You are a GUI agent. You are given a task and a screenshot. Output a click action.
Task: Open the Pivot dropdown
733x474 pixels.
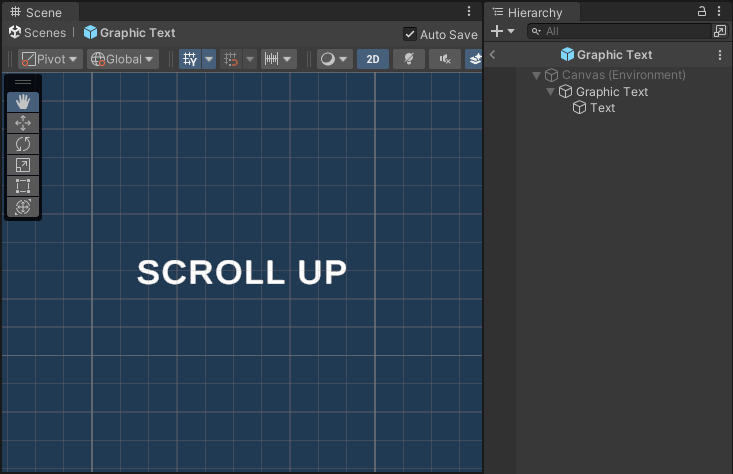50,59
